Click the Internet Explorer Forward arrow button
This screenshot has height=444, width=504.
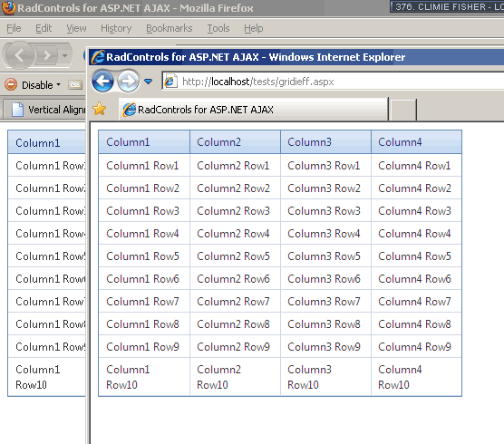point(128,82)
